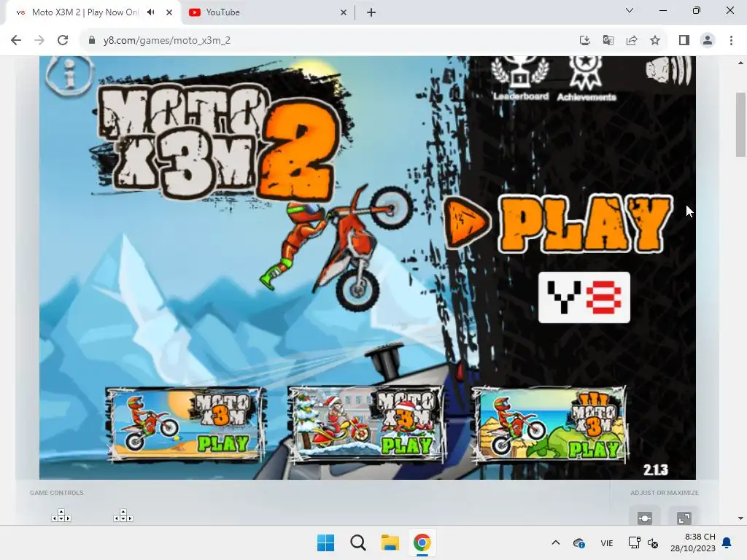Go back to previous page

tap(16, 41)
